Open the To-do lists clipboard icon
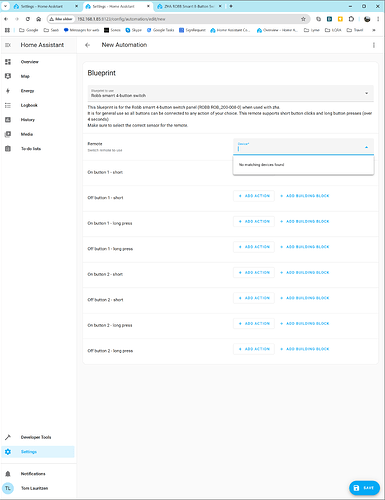385x500 pixels. [8, 149]
